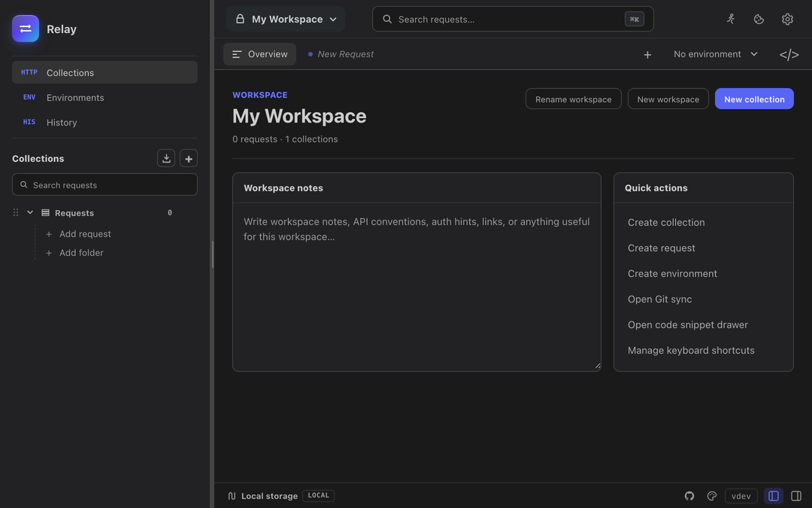Click Add request under Requests collection
The height and width of the screenshot is (508, 812).
point(79,234)
